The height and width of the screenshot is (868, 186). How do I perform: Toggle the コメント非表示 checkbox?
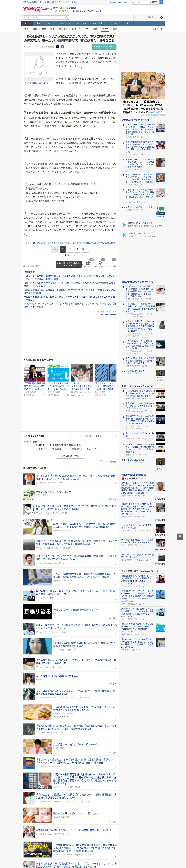coord(102,462)
